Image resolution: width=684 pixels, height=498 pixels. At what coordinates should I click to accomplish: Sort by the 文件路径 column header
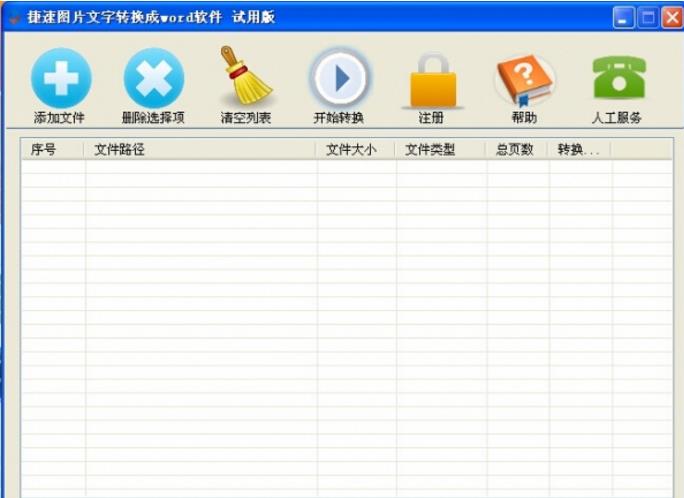point(199,150)
